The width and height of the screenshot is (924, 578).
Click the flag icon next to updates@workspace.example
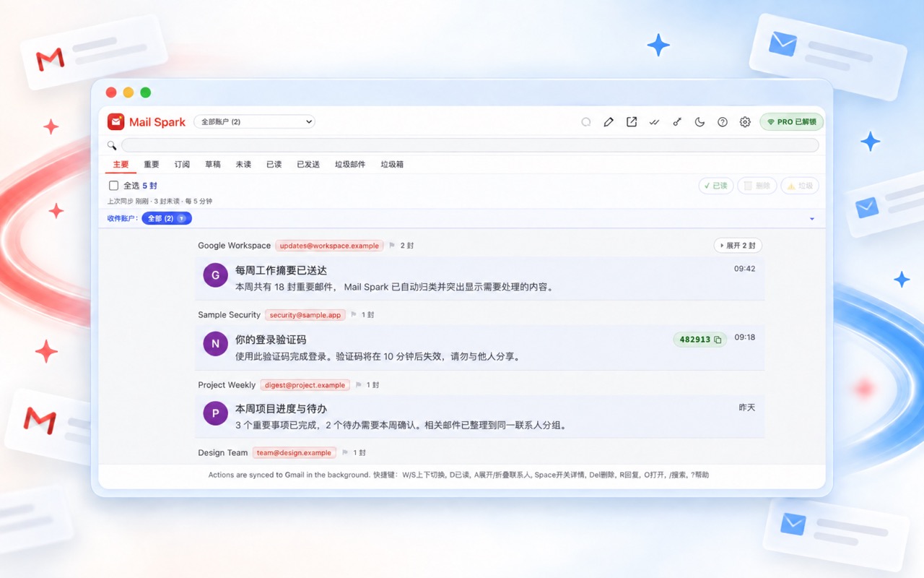(x=393, y=246)
